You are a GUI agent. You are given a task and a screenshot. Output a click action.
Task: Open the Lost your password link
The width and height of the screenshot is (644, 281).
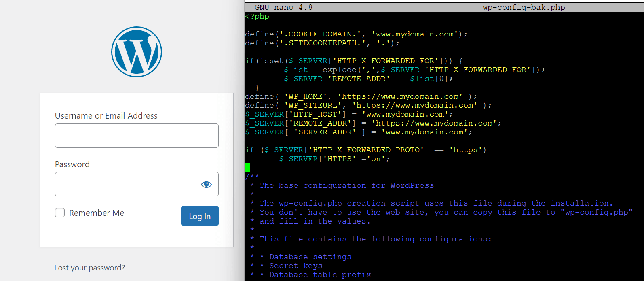tap(90, 268)
